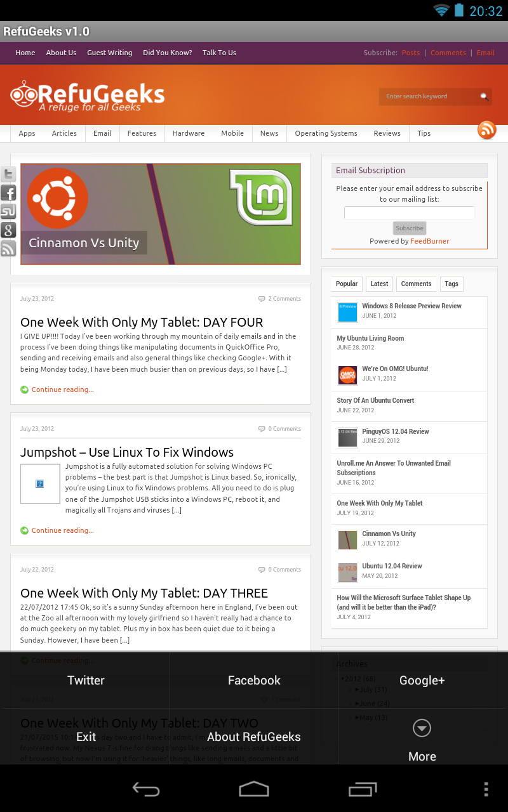Screen dimensions: 508x812
Task: Open the Operating Systems navigation item
Action: (326, 133)
